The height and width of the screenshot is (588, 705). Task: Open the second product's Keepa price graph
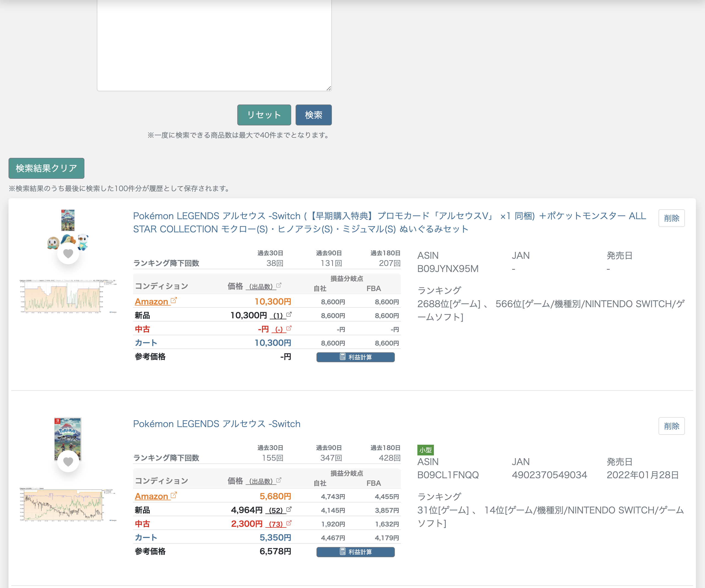(x=68, y=504)
